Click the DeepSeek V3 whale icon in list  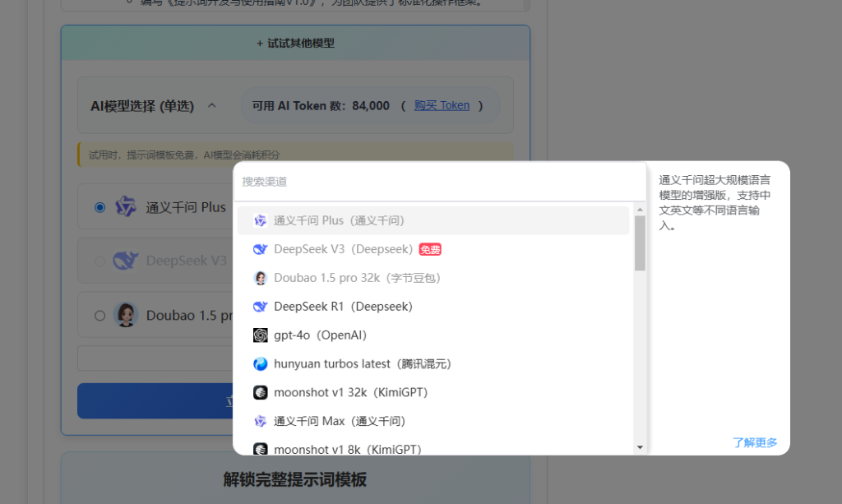point(260,249)
